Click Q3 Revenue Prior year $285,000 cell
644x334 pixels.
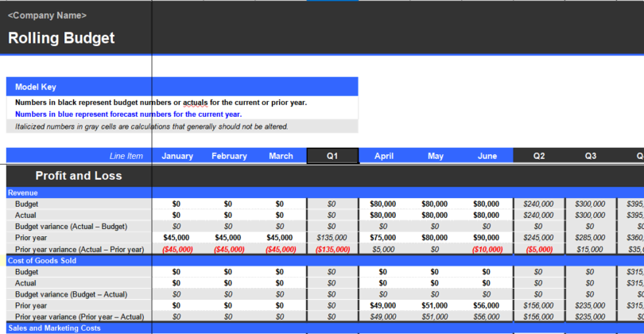click(591, 238)
